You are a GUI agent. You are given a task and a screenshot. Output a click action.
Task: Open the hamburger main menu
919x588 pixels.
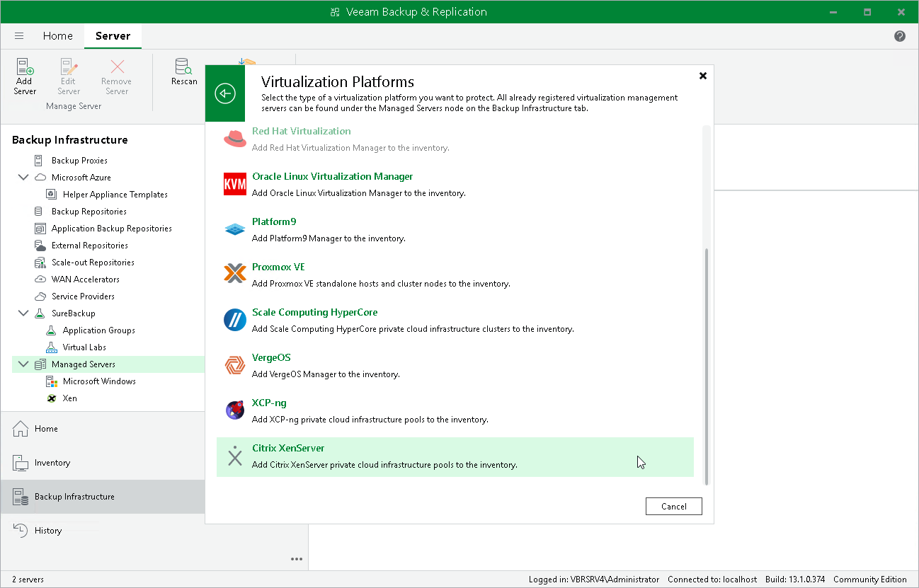(x=19, y=36)
